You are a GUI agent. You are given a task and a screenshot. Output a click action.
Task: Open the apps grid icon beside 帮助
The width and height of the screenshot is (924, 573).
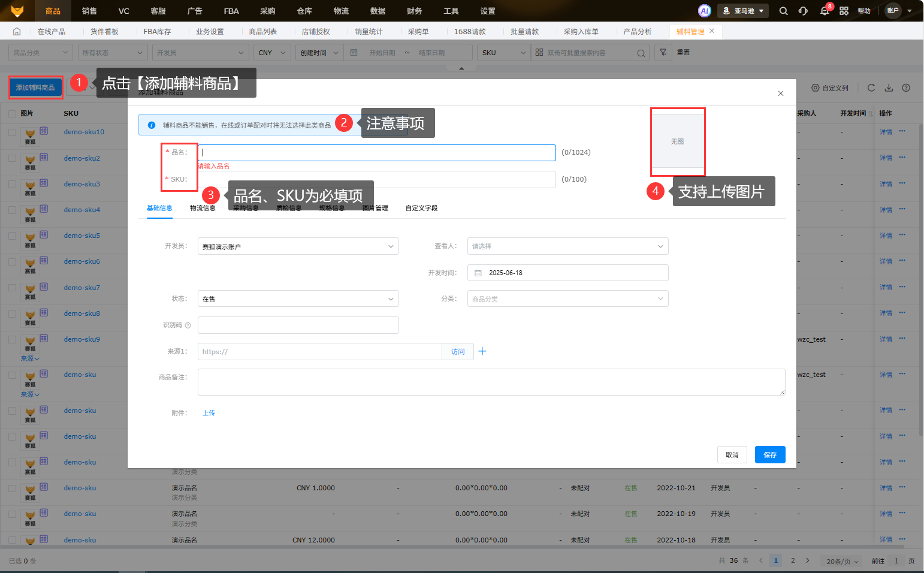coord(844,11)
